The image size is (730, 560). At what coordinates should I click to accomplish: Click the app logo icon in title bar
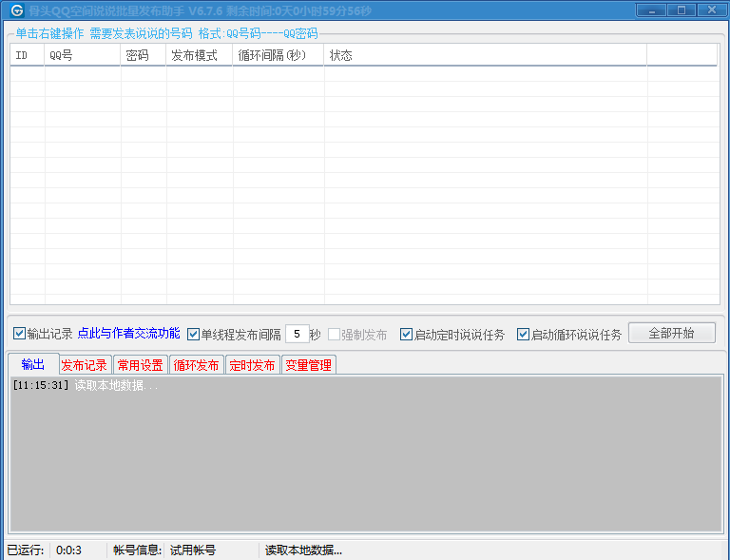(x=17, y=10)
